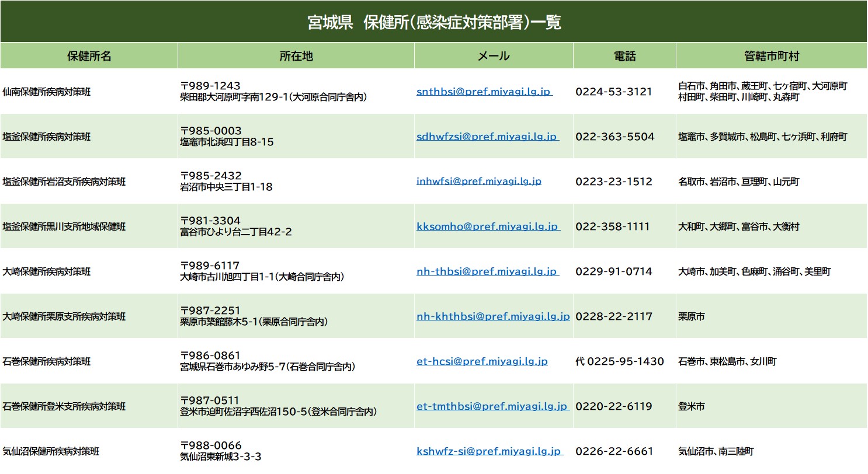Open the nh-thbsi@pref.miyagi.lg.jp email link
This screenshot has width=868, height=474.
[x=487, y=271]
